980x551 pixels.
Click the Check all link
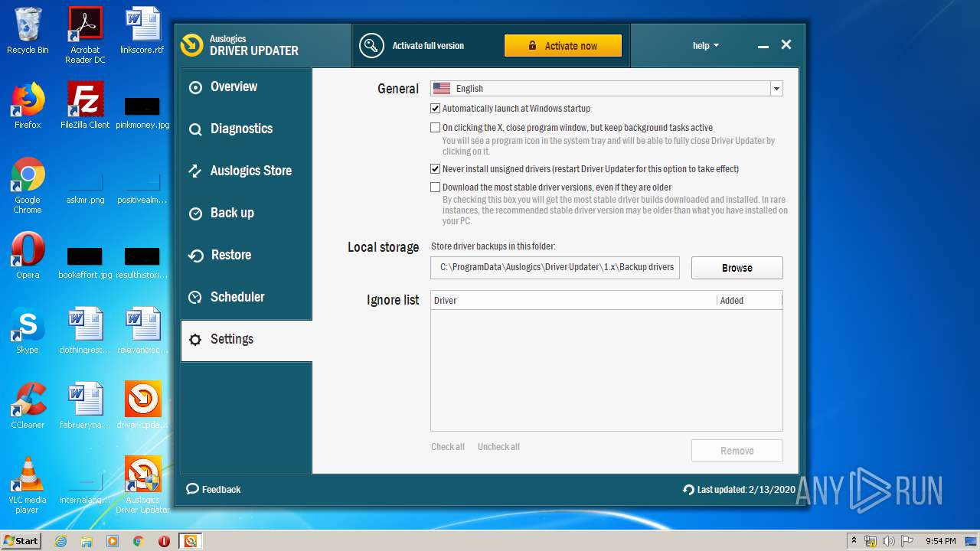point(448,447)
